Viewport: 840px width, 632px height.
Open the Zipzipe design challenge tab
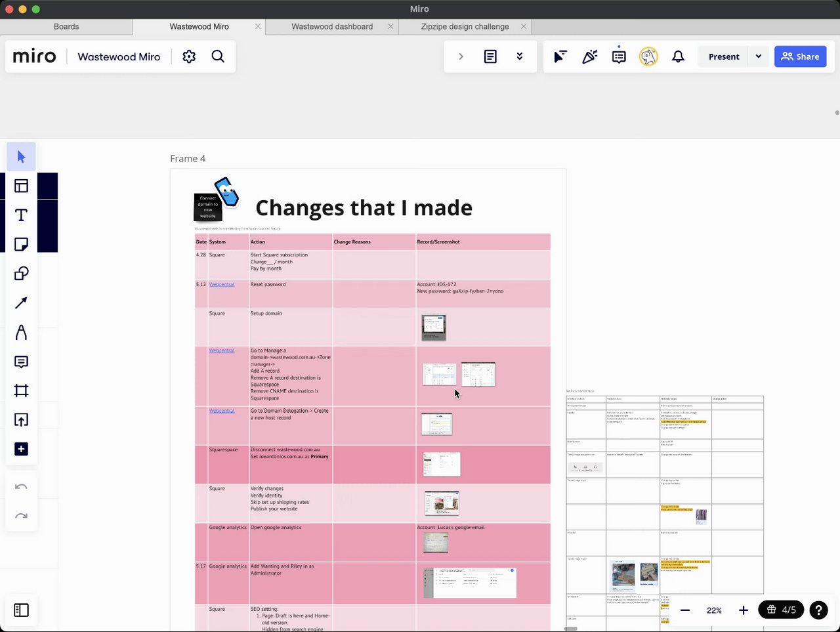pyautogui.click(x=465, y=27)
